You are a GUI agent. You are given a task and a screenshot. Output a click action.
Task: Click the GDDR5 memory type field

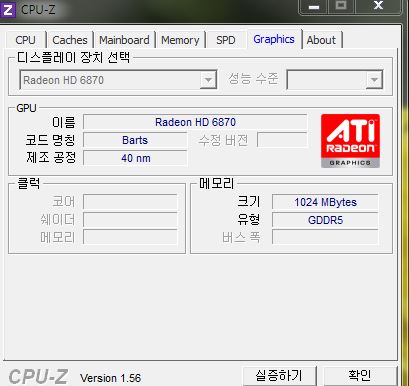325,220
